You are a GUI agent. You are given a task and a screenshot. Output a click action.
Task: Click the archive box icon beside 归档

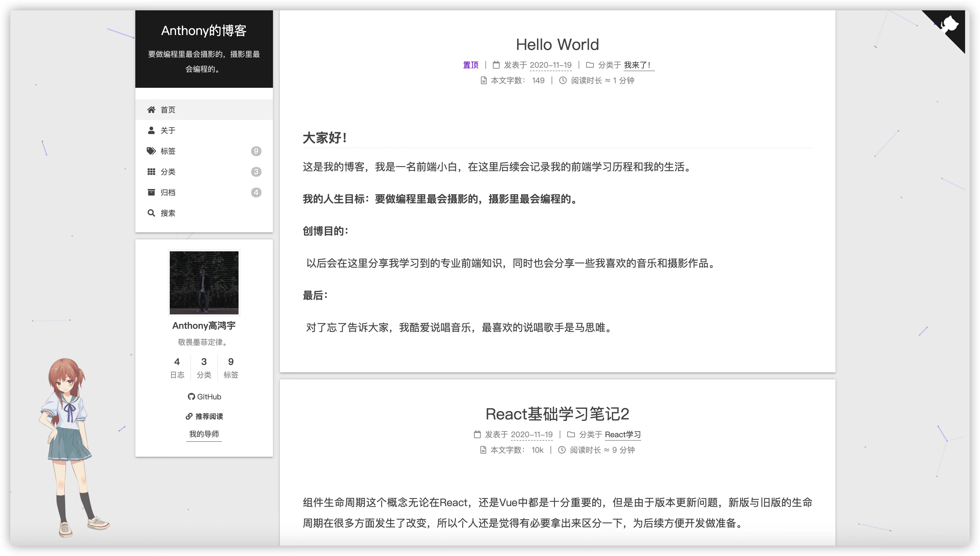[x=151, y=192]
